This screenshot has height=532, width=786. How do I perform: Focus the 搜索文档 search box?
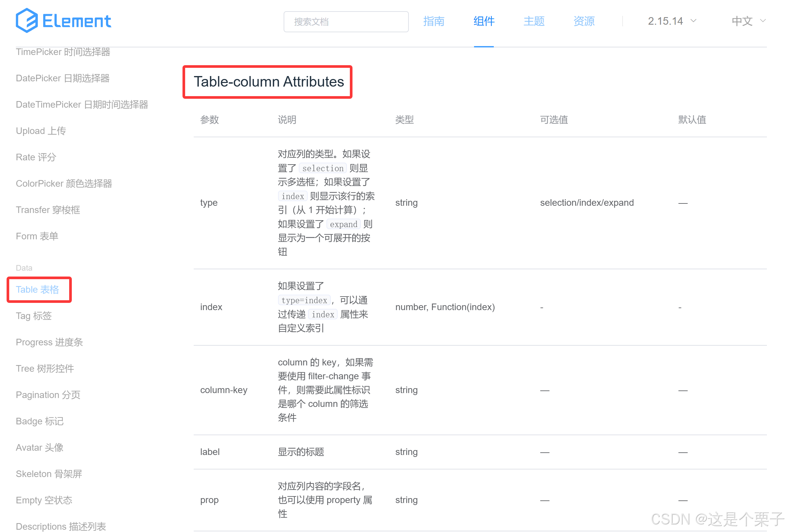[x=346, y=22]
